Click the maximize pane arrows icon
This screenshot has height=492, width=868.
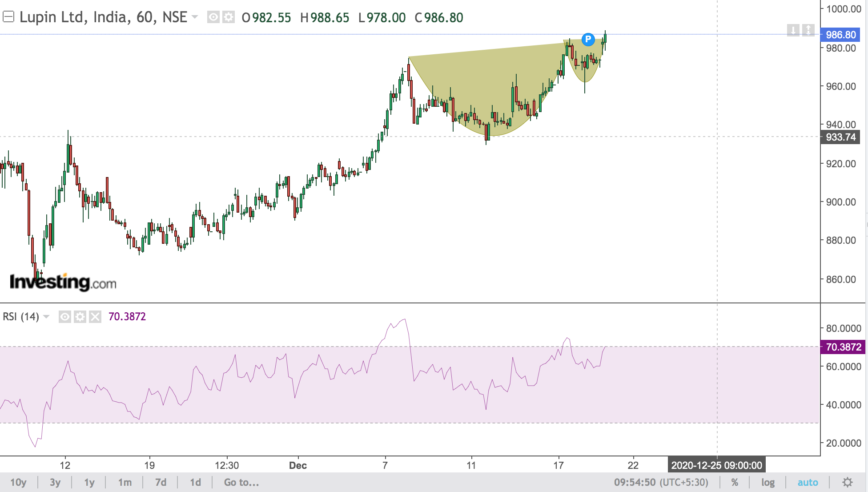808,30
